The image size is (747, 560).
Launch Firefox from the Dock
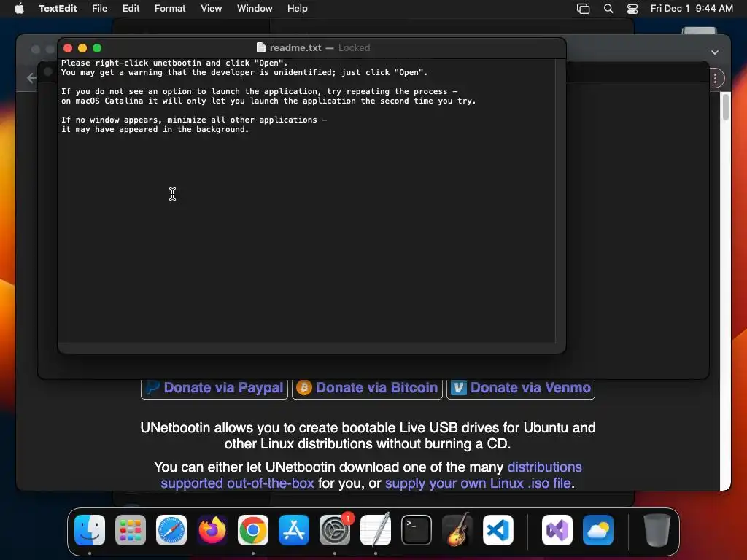point(212,530)
